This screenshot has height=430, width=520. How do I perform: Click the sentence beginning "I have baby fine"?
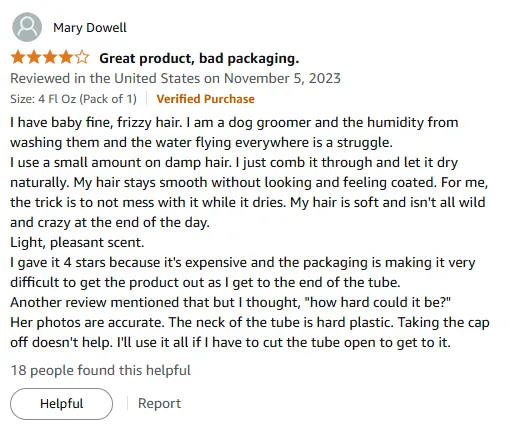96,122
